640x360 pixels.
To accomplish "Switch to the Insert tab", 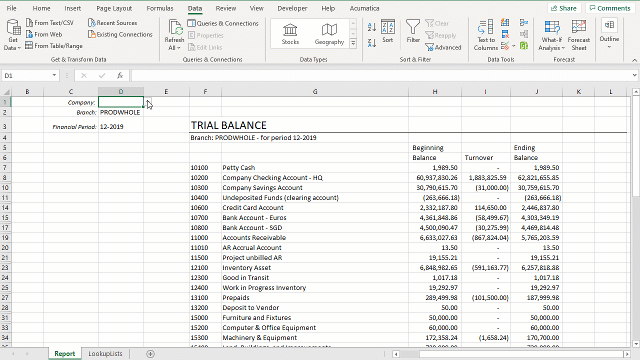I will coord(73,8).
